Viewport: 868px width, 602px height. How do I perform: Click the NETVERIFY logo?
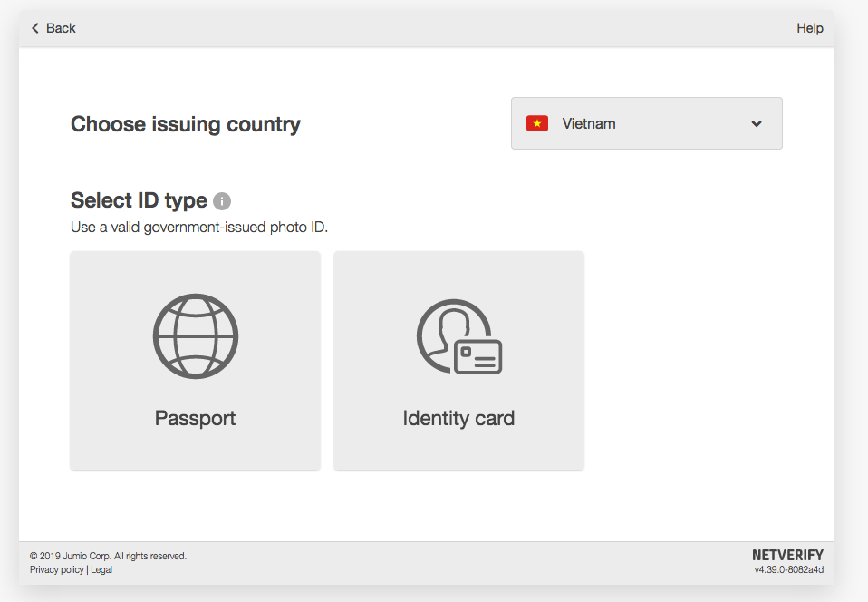787,555
